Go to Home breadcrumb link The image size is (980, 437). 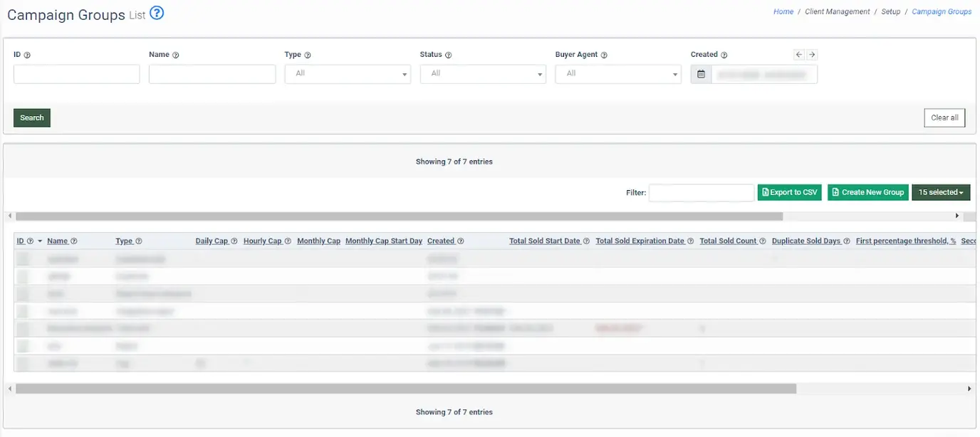coord(783,12)
